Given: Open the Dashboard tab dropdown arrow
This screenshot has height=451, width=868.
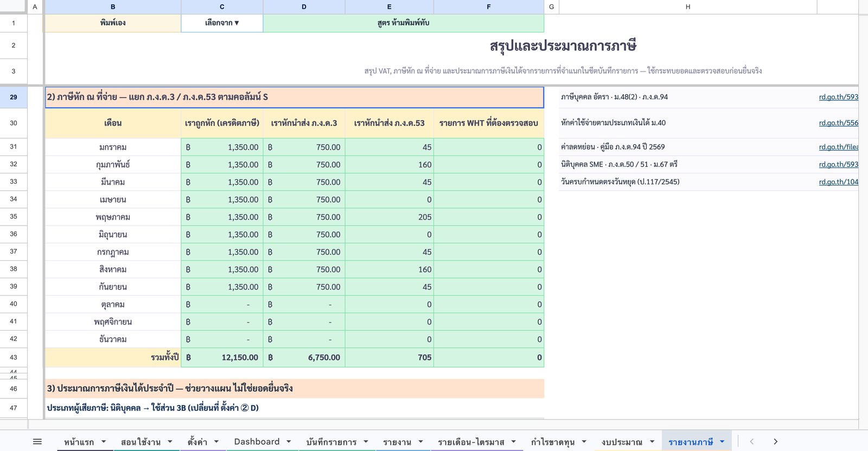Looking at the screenshot, I should tap(289, 442).
